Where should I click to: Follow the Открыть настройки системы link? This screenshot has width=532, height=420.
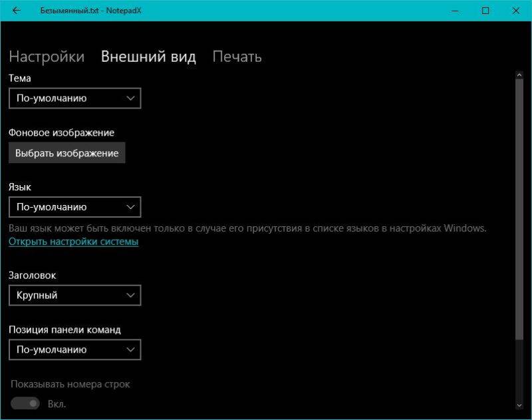(x=73, y=242)
